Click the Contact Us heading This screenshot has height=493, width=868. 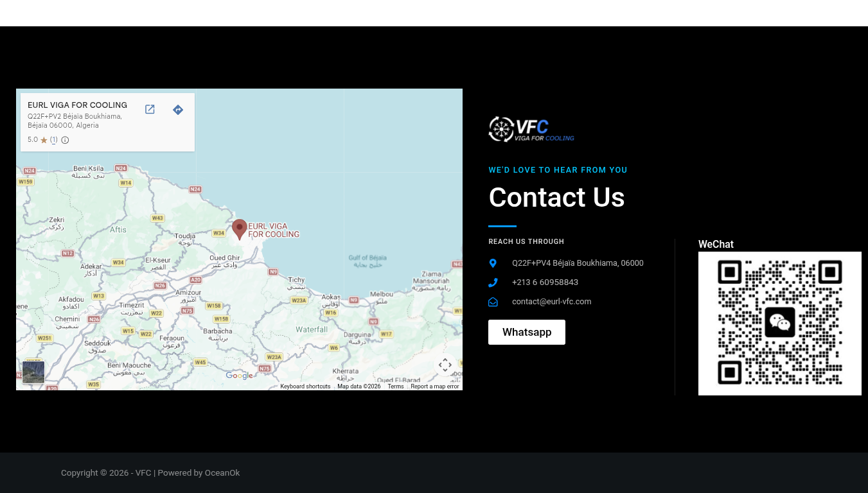(x=556, y=197)
